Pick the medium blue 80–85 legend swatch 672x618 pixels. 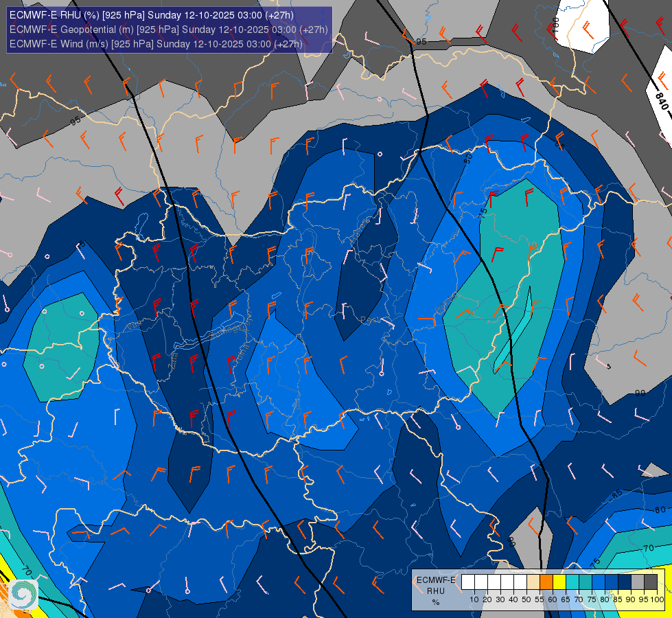pyautogui.click(x=612, y=582)
